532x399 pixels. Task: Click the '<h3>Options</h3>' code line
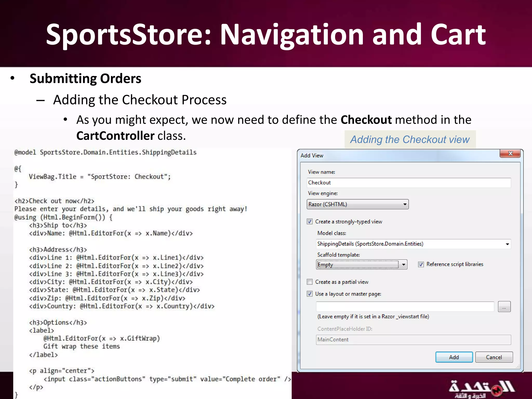coord(58,323)
